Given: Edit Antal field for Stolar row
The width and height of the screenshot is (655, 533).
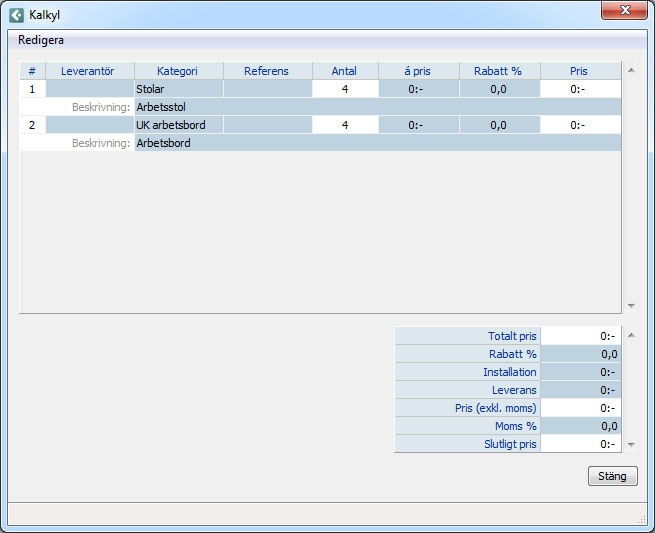Looking at the screenshot, I should (344, 89).
